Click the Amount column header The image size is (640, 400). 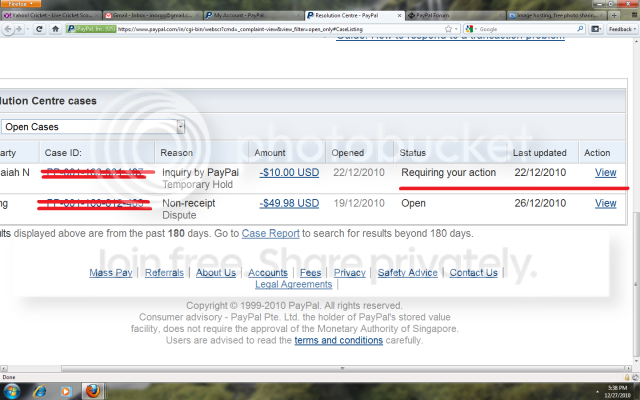coord(270,153)
